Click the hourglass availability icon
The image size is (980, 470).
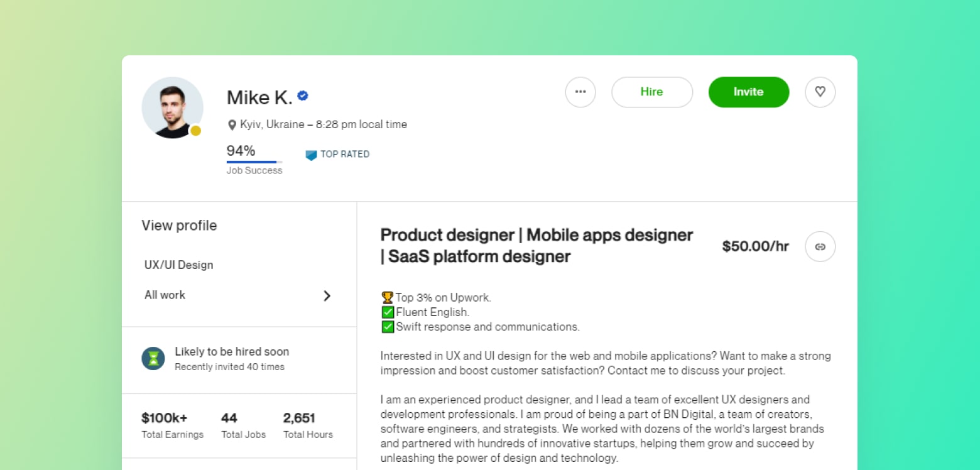153,358
